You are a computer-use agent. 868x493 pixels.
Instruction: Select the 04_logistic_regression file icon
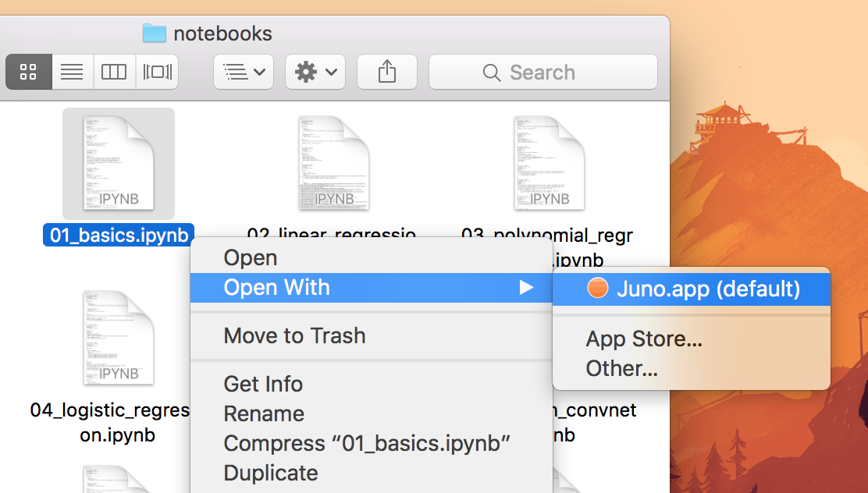point(119,338)
